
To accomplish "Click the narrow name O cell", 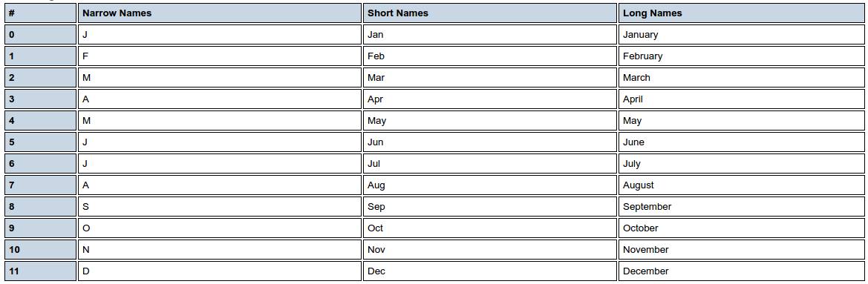I will pyautogui.click(x=220, y=228).
